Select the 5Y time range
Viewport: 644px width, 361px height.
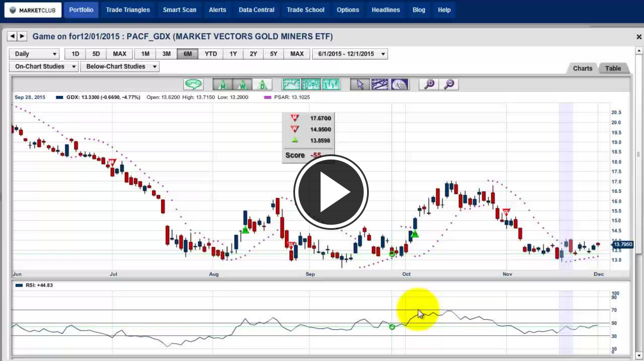[273, 54]
